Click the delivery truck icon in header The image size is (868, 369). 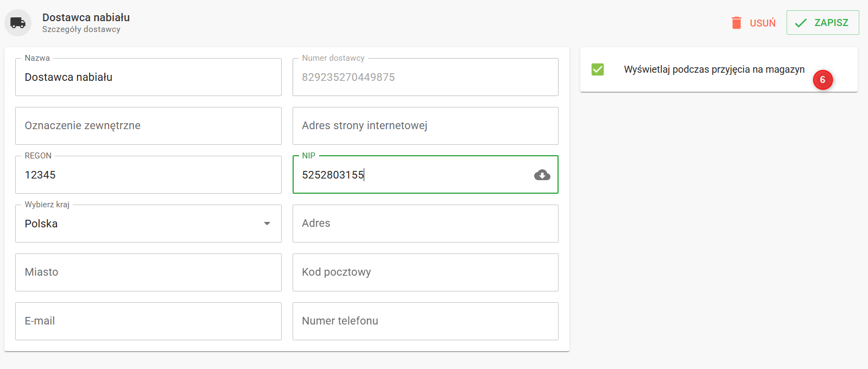click(x=18, y=23)
